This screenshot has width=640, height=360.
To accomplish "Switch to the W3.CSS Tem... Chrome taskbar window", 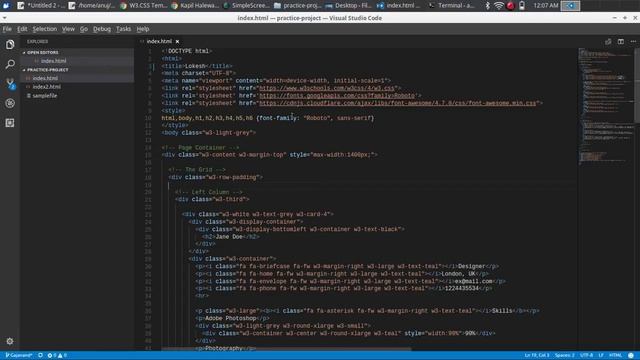I will tap(144, 5).
